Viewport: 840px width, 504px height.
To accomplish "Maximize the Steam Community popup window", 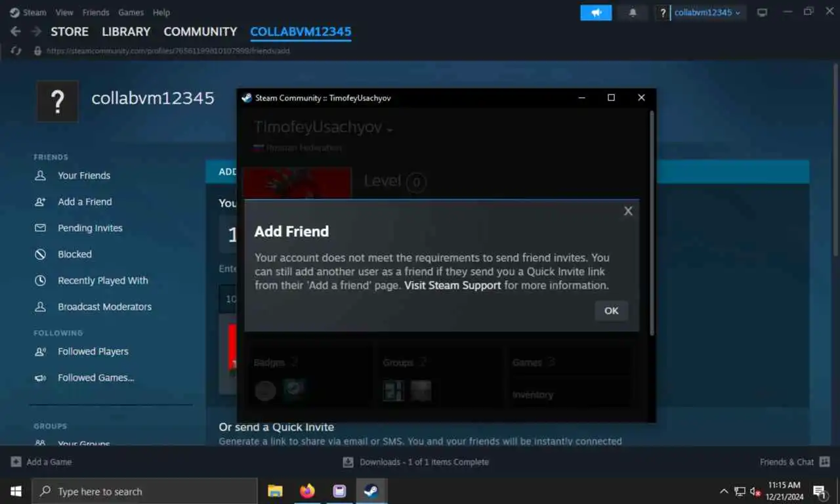I will click(611, 98).
